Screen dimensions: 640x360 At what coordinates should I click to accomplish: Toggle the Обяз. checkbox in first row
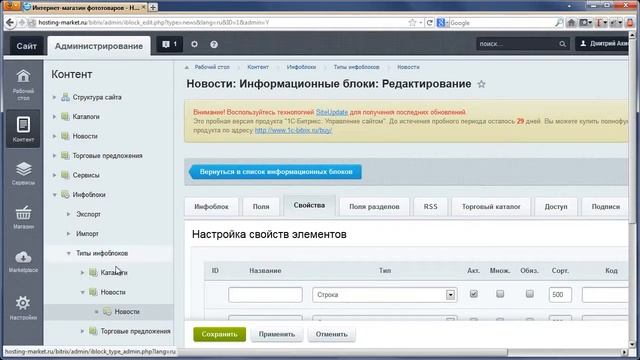coord(530,294)
